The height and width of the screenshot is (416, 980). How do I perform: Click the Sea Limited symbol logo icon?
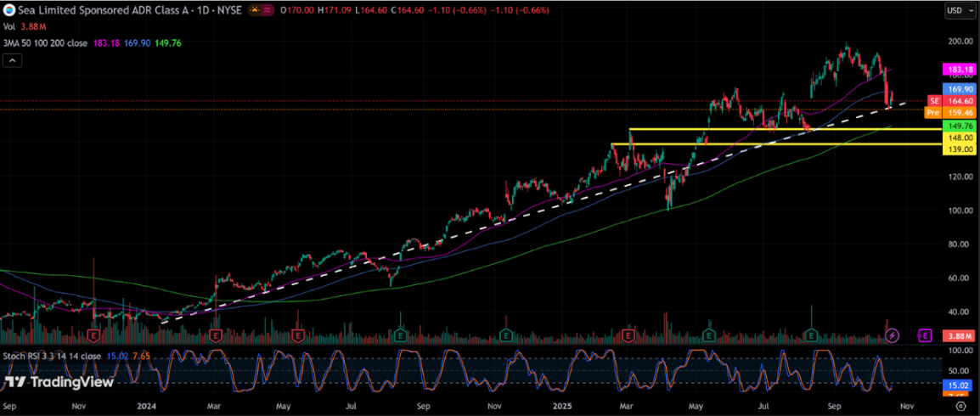8,10
